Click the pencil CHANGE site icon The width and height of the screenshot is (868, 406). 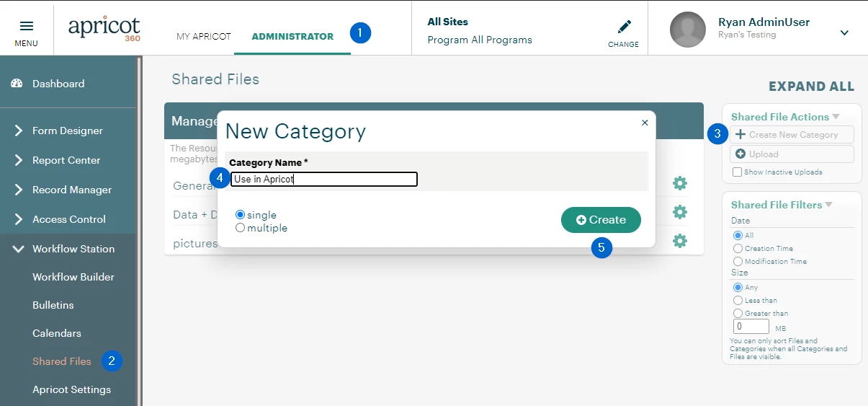(x=624, y=27)
